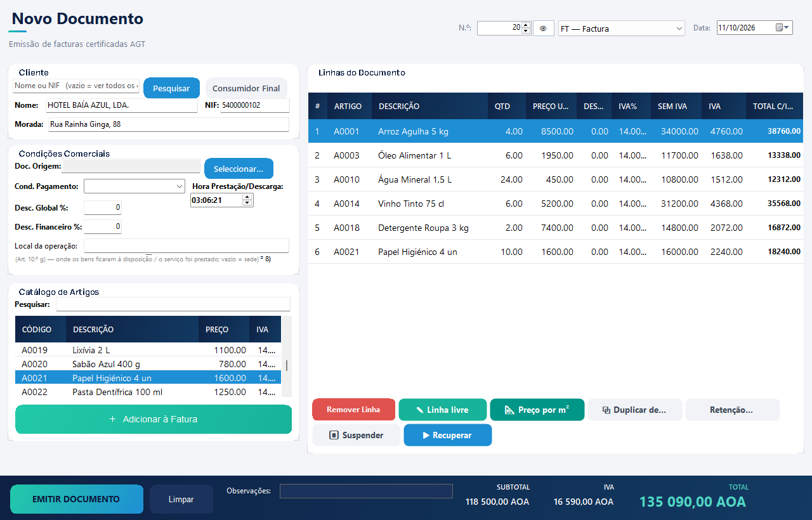812x520 pixels.
Task: Expand the Cond. Pagamento dropdown
Action: [x=134, y=186]
